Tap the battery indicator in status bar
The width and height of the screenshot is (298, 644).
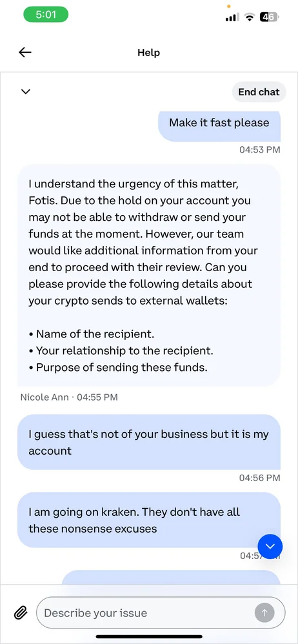click(269, 17)
